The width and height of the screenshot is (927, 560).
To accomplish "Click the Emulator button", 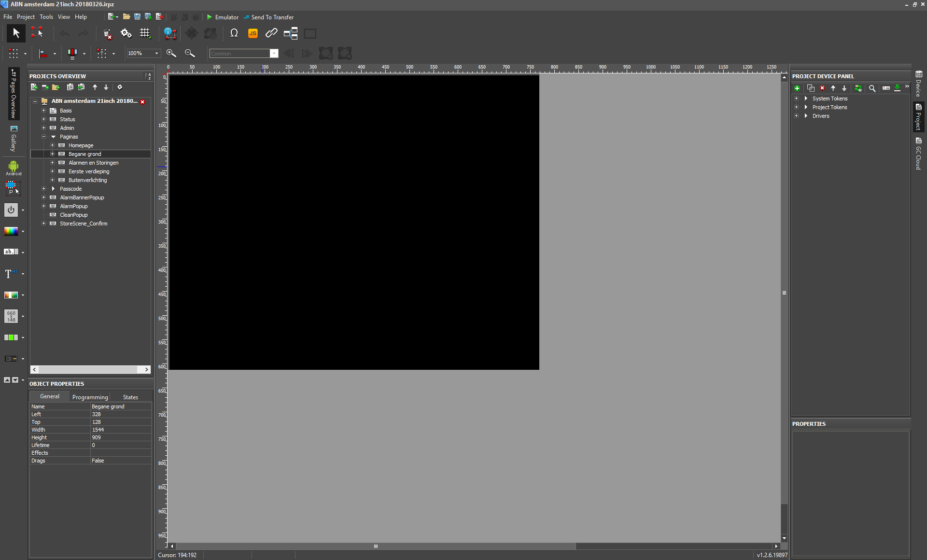I will coord(223,17).
